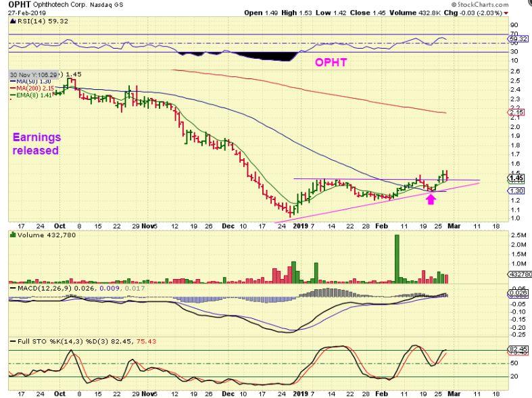Click the 1.30 MA(50) price axis tag
Image resolution: width=532 pixels, height=398 pixels.
(x=516, y=191)
